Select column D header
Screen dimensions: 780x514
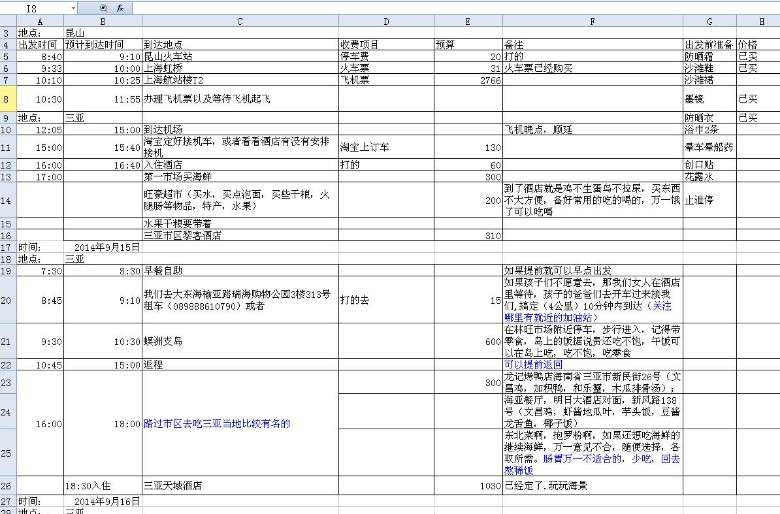pyautogui.click(x=387, y=21)
